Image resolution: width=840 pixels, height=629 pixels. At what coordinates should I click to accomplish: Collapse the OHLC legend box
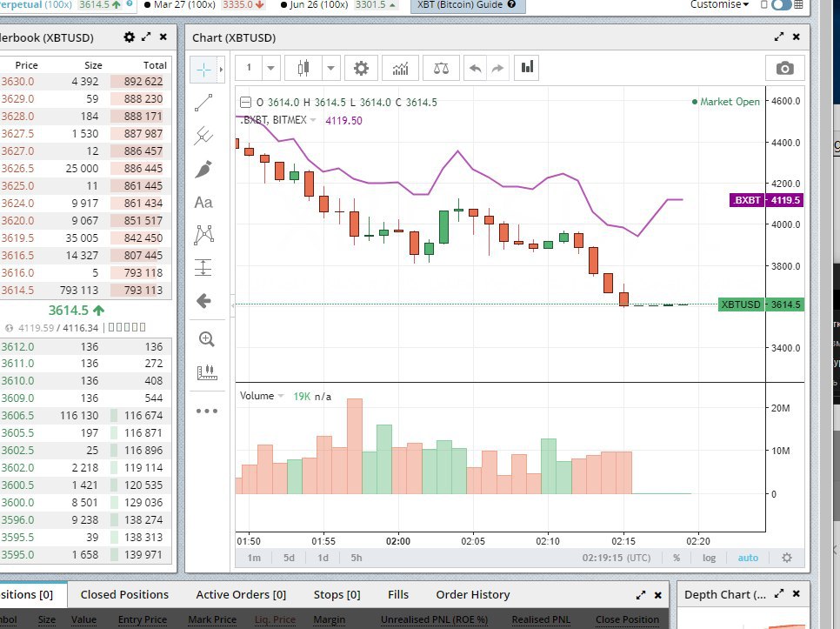[245, 103]
